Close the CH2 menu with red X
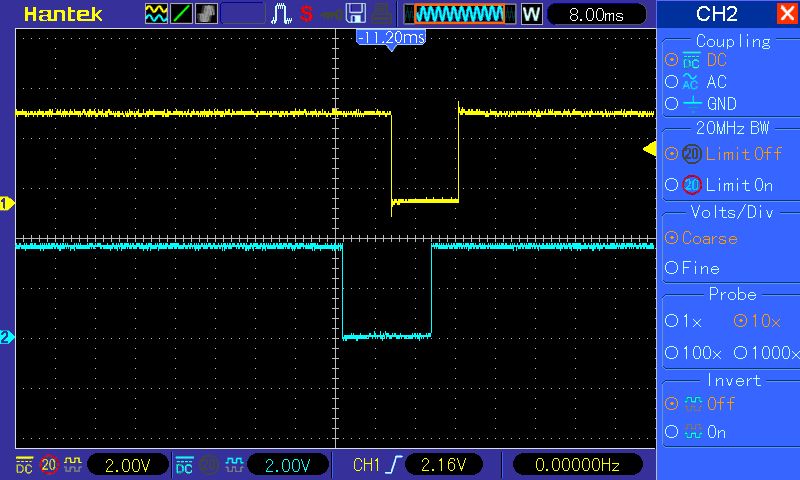800x480 pixels. [x=786, y=14]
